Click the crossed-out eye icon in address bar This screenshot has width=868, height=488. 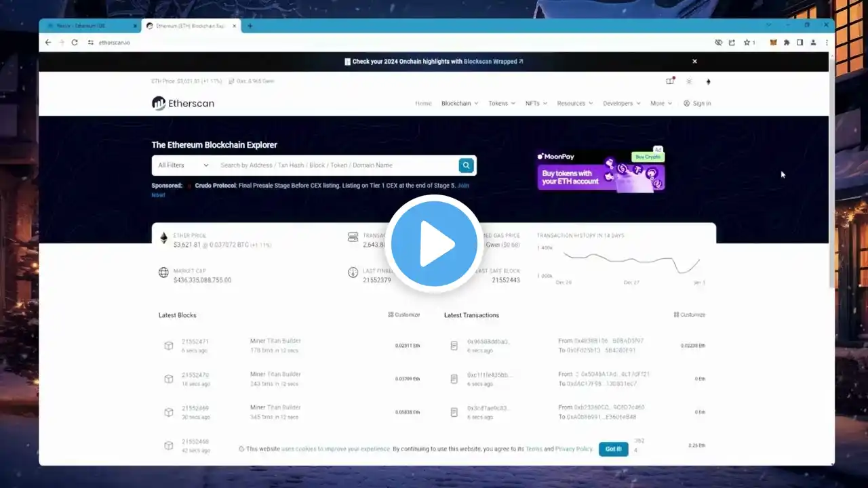tap(719, 42)
